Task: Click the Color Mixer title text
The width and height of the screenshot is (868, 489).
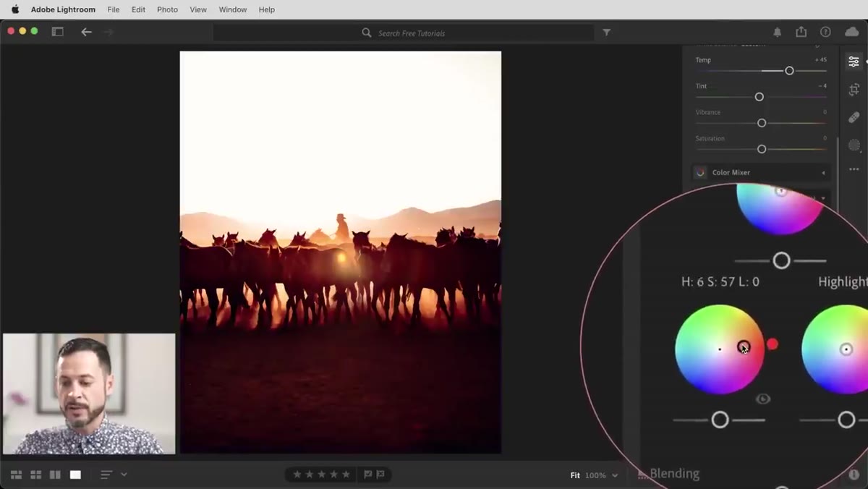Action: pyautogui.click(x=731, y=173)
